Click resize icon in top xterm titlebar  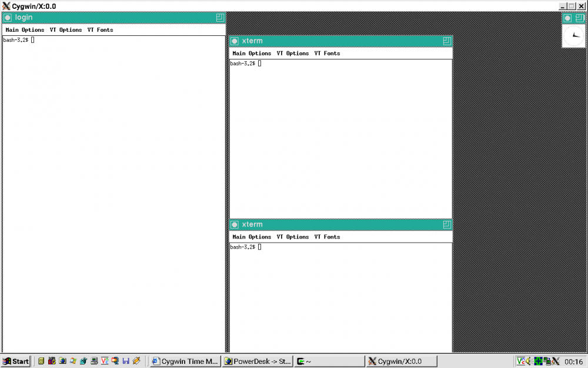(x=447, y=41)
